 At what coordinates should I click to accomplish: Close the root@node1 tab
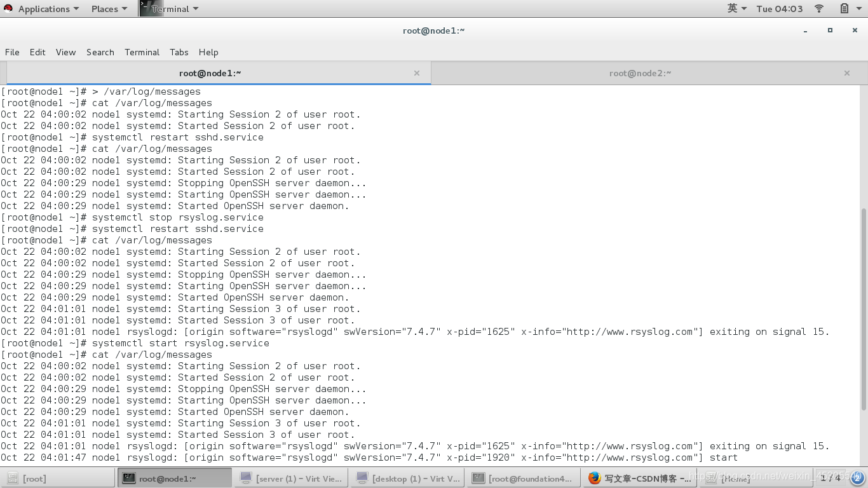417,73
